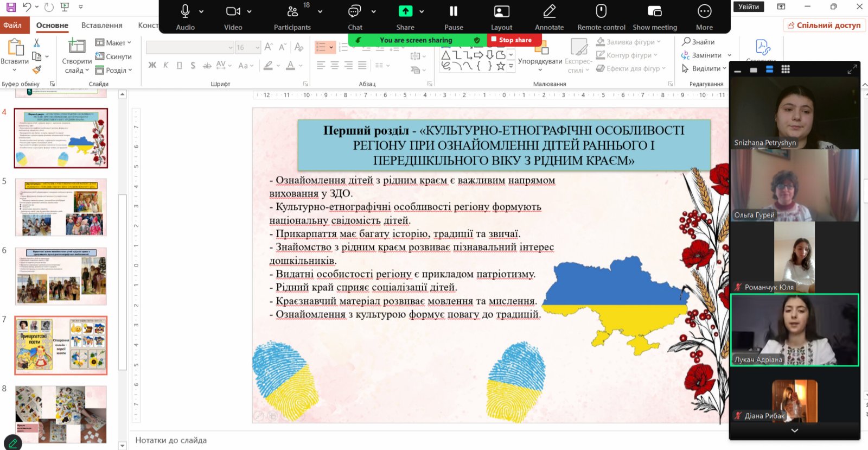Expand the Макет layout dropdown

[x=113, y=43]
